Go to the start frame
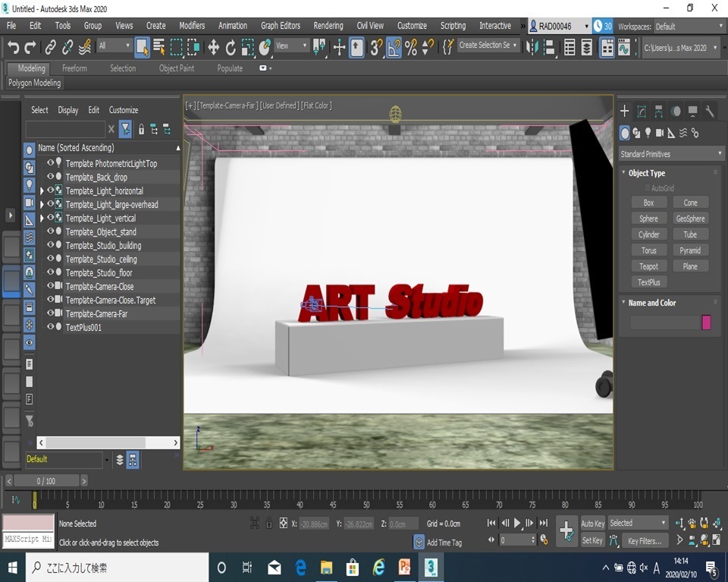Image resolution: width=728 pixels, height=582 pixels. (x=491, y=523)
